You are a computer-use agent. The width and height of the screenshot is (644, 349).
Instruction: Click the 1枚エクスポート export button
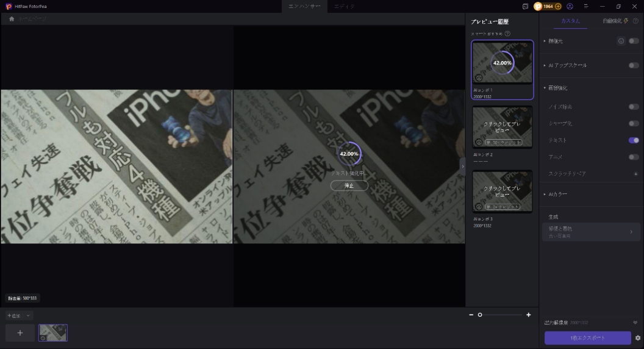click(x=588, y=338)
